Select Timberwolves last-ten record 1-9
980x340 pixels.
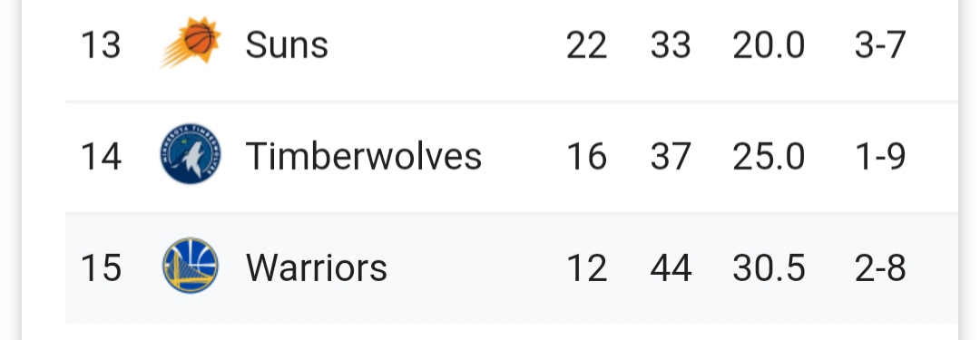click(x=880, y=156)
